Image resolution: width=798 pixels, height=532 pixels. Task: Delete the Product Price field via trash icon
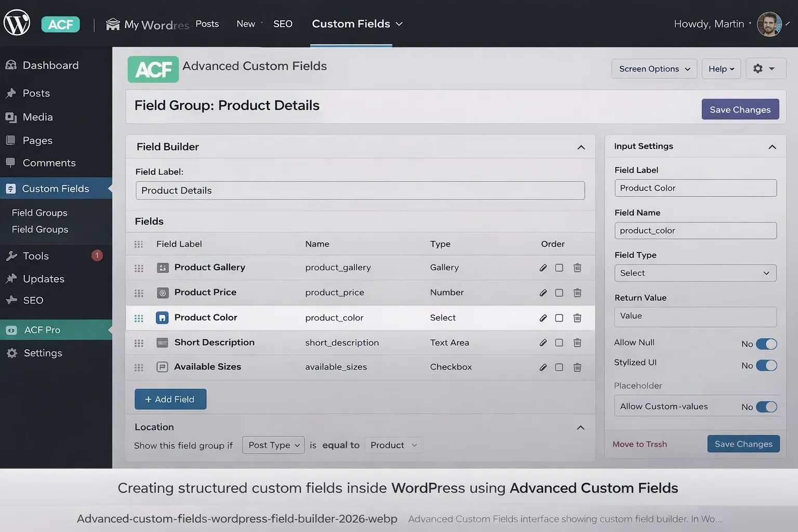coord(577,292)
